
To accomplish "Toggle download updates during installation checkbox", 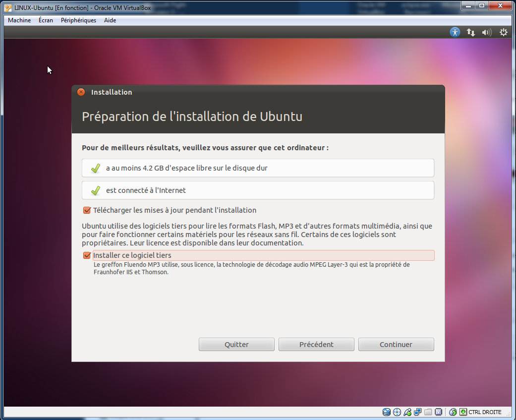I will 87,210.
